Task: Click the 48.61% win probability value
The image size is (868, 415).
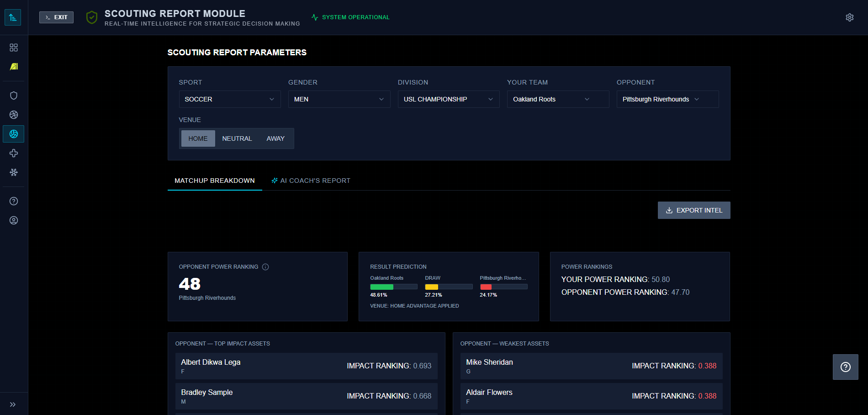Action: [379, 295]
